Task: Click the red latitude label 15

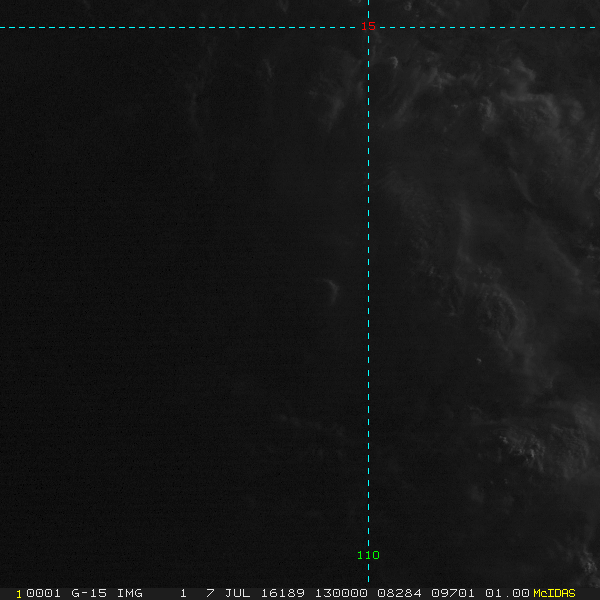Action: (368, 26)
